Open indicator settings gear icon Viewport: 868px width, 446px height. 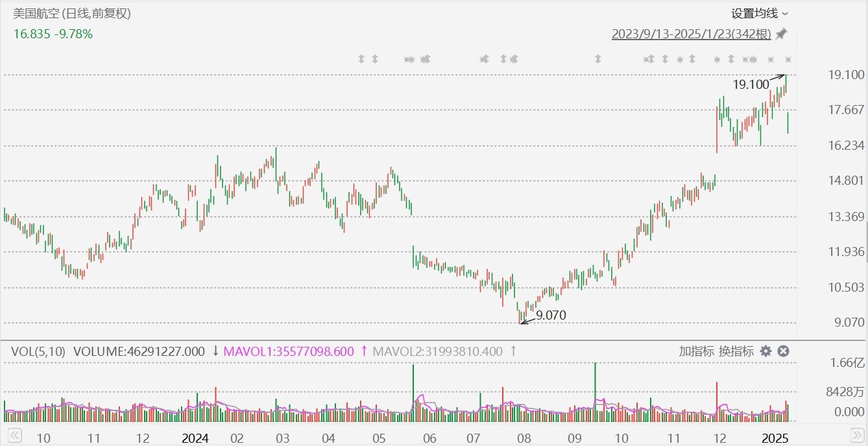coord(766,351)
